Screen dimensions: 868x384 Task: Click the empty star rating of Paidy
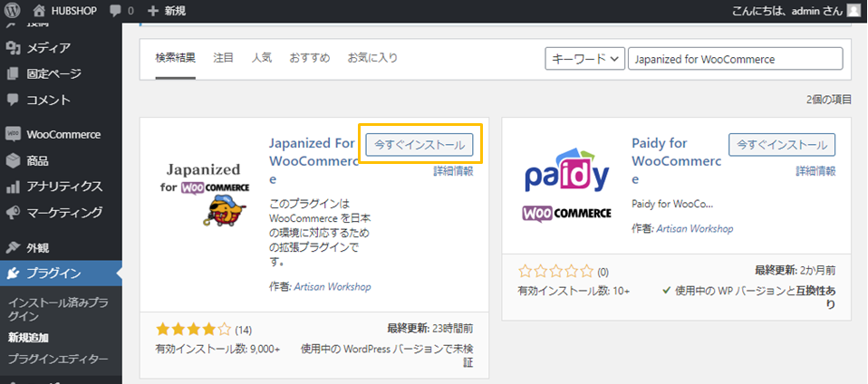point(555,272)
